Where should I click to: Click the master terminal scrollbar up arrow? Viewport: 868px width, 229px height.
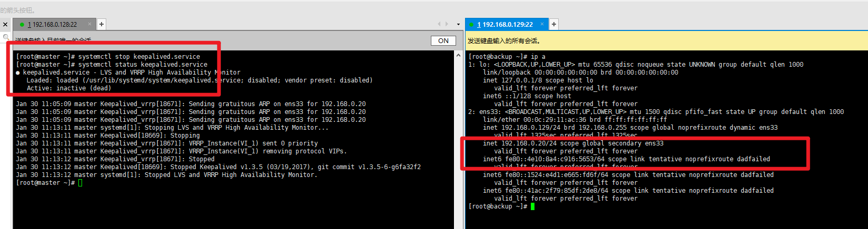[x=458, y=55]
